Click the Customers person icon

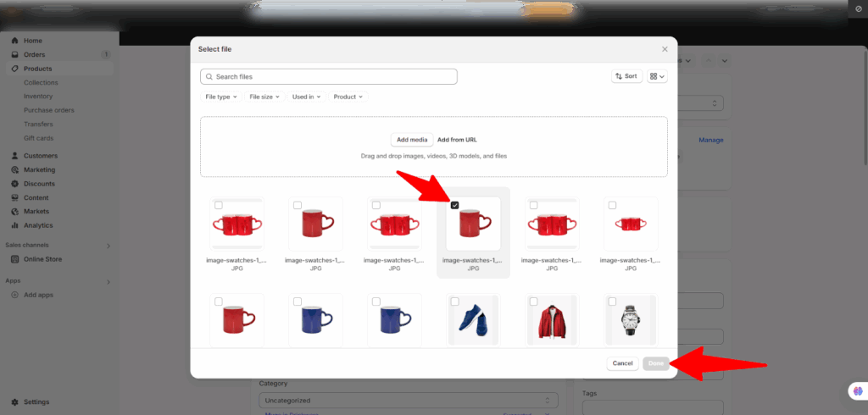click(15, 156)
